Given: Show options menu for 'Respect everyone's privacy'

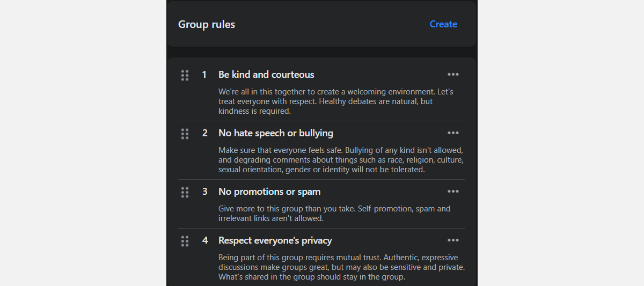Looking at the screenshot, I should pyautogui.click(x=453, y=240).
